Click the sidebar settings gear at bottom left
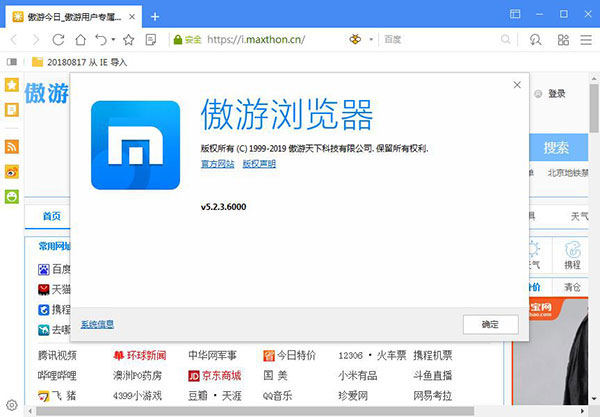This screenshot has height=417, width=600. pyautogui.click(x=11, y=405)
